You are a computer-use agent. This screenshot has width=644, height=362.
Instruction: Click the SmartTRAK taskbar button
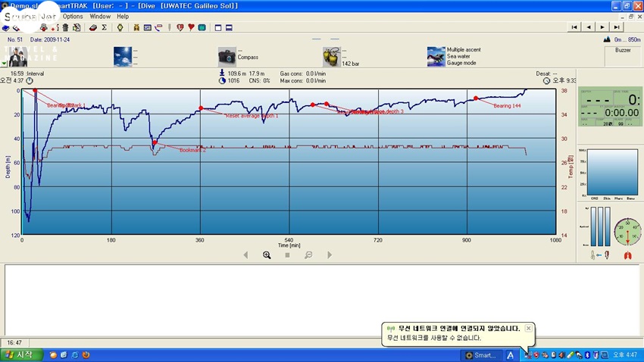480,354
